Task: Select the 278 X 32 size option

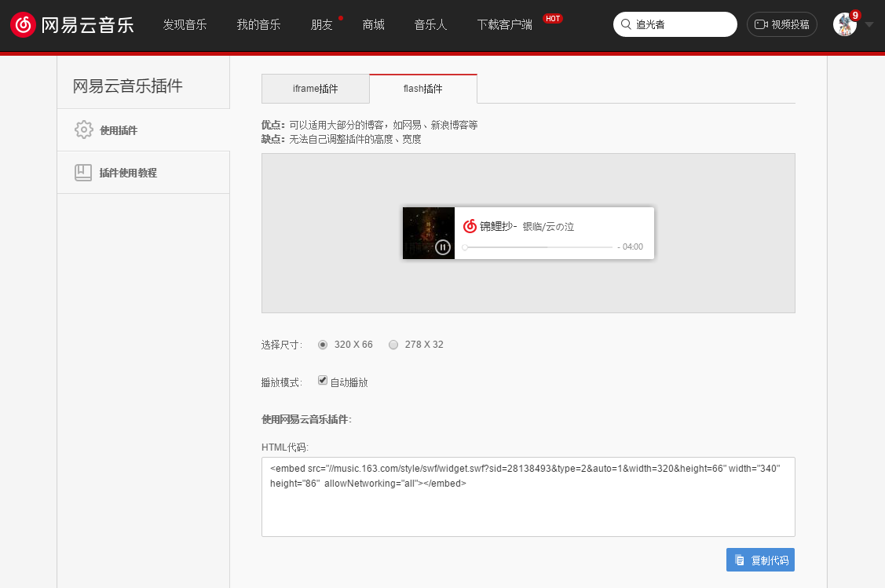Action: (393, 345)
